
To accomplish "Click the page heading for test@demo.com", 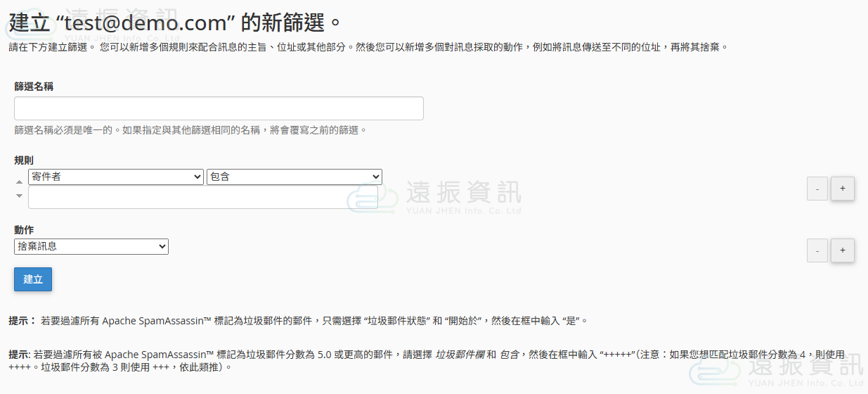I will 176,23.
